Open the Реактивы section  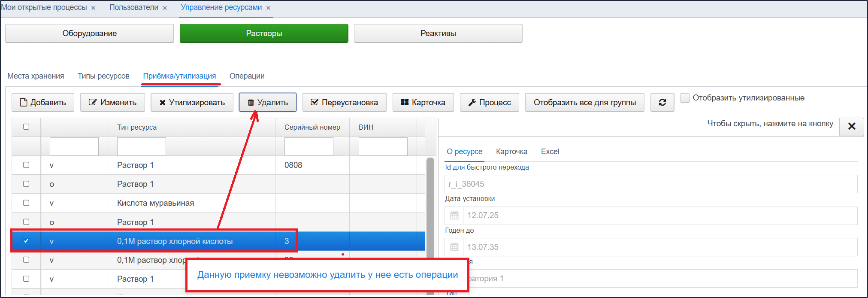tap(438, 33)
